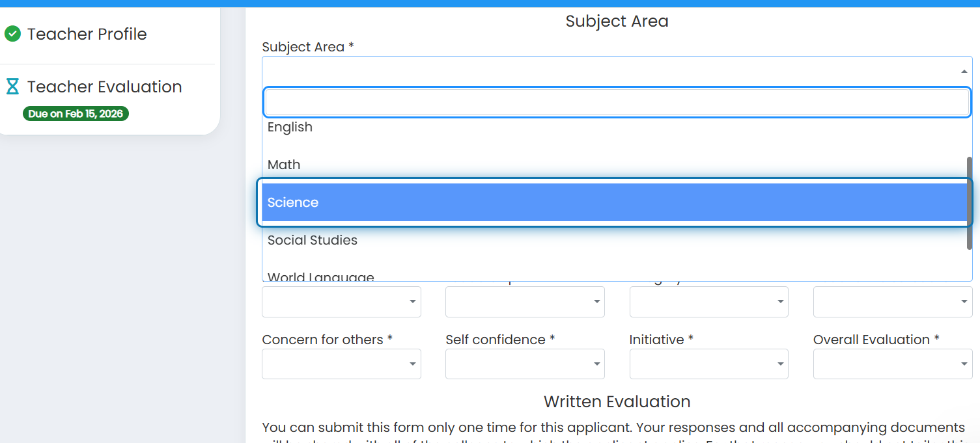Expand the Self confidence dropdown
Screen dimensions: 980x443
pos(525,364)
